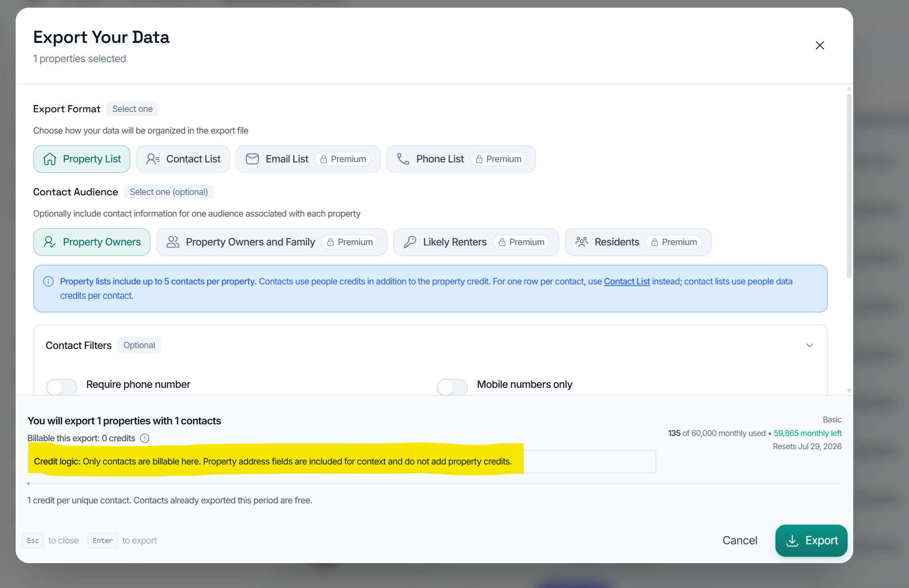This screenshot has width=909, height=588.
Task: Choose the Email List premium format
Action: (x=308, y=159)
